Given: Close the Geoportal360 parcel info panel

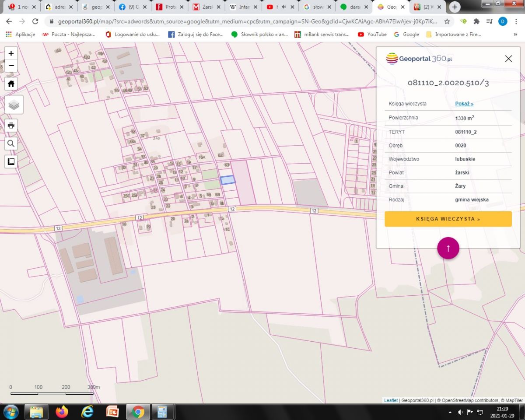Looking at the screenshot, I should pyautogui.click(x=508, y=59).
